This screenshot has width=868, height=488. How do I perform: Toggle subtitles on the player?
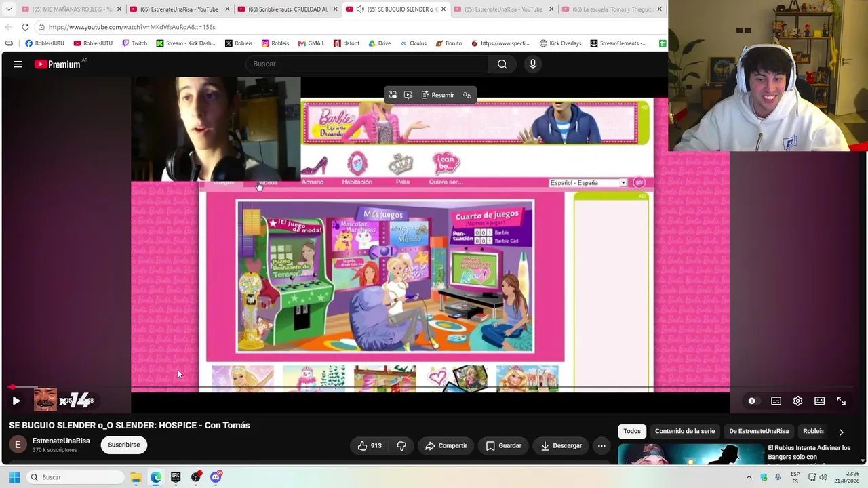pyautogui.click(x=776, y=401)
